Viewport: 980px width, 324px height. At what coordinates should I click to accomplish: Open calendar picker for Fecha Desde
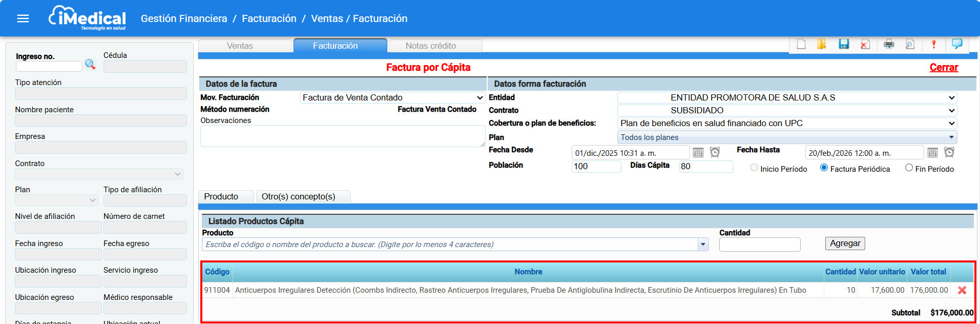tap(698, 153)
